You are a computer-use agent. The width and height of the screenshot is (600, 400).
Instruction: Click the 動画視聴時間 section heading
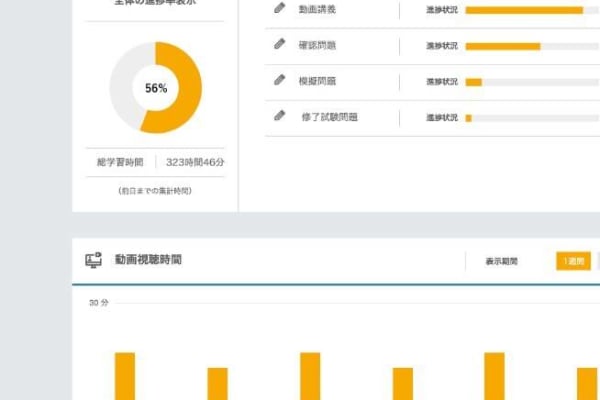click(148, 261)
